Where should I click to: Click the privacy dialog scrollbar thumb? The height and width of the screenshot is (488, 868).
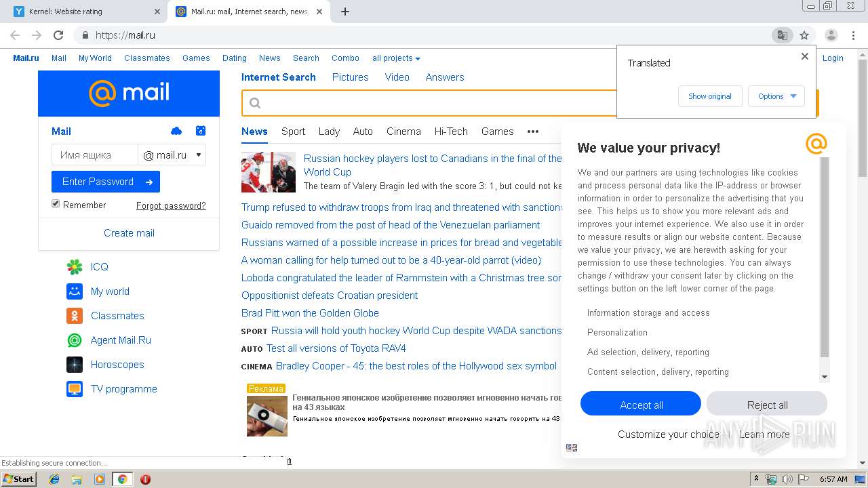pos(825,258)
